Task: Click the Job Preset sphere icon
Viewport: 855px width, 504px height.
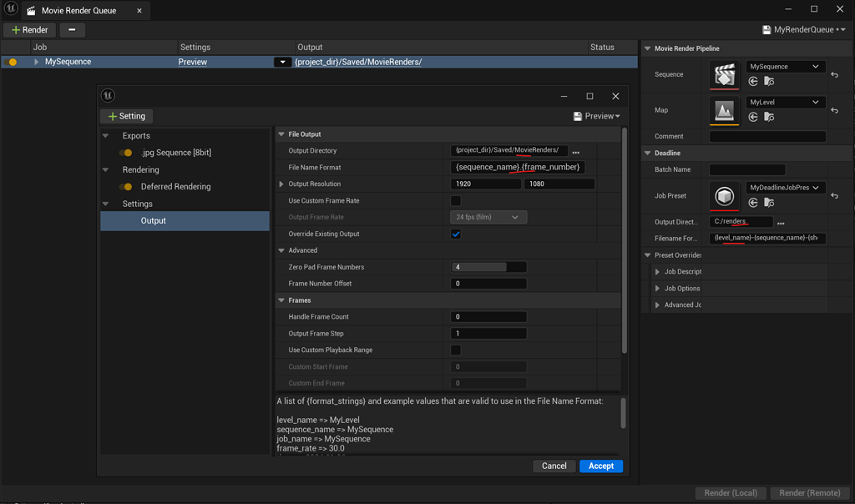Action: 725,196
